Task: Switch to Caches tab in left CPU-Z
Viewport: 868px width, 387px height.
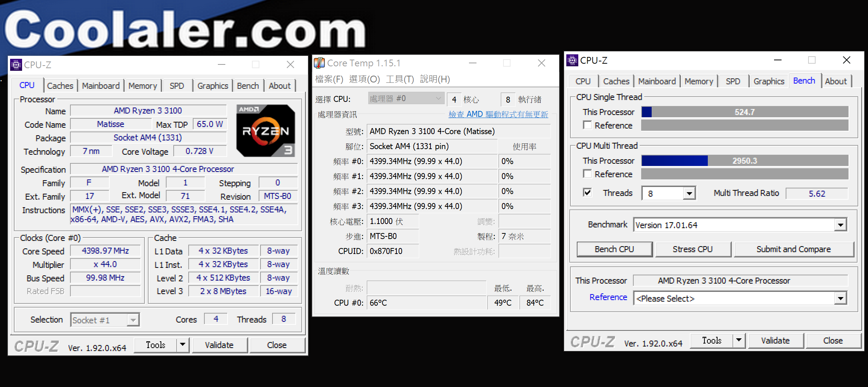Action: [60, 86]
